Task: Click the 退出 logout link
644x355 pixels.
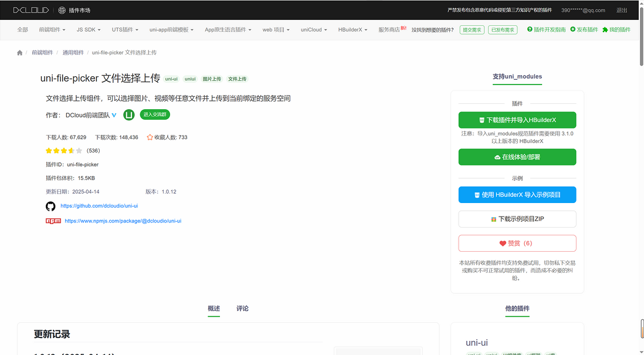Action: [622, 11]
